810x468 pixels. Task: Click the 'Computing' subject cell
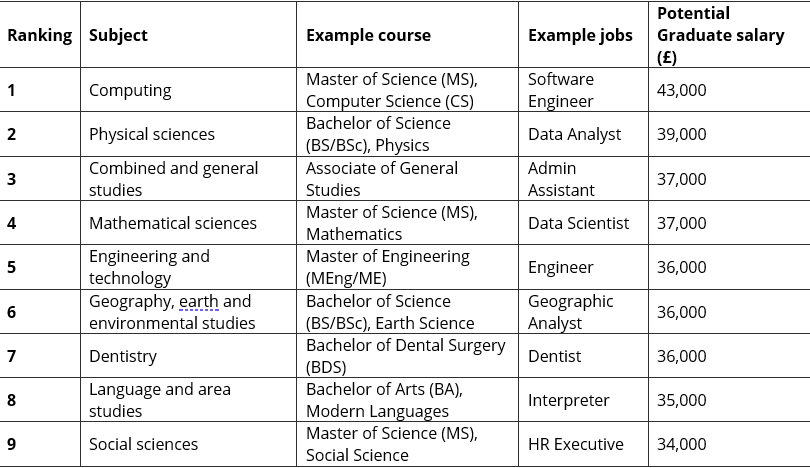click(189, 90)
